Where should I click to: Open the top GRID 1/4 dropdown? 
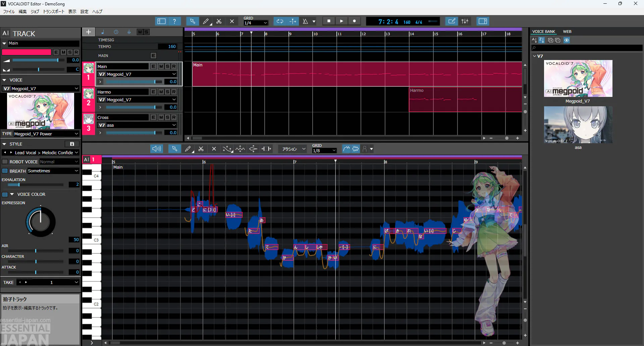tap(256, 23)
